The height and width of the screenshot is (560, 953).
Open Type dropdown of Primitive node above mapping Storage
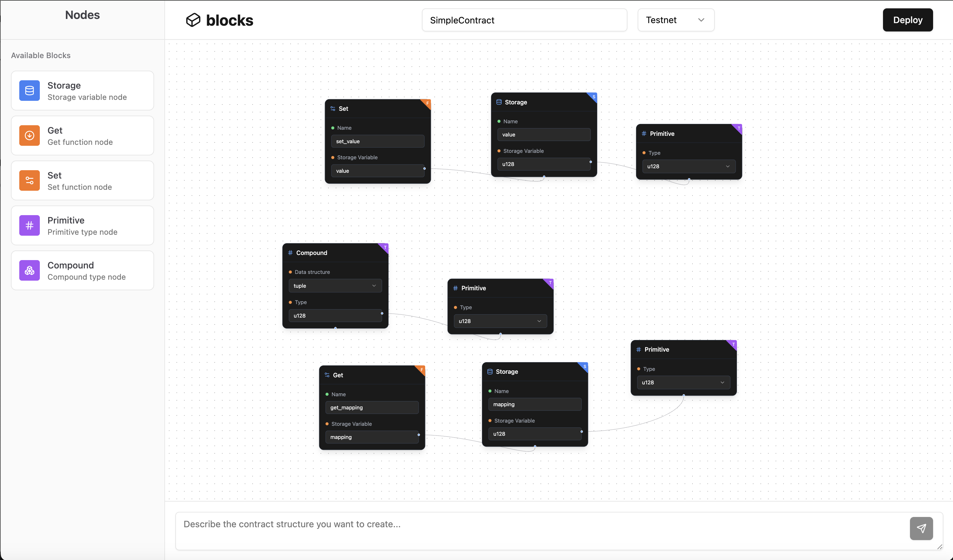683,382
